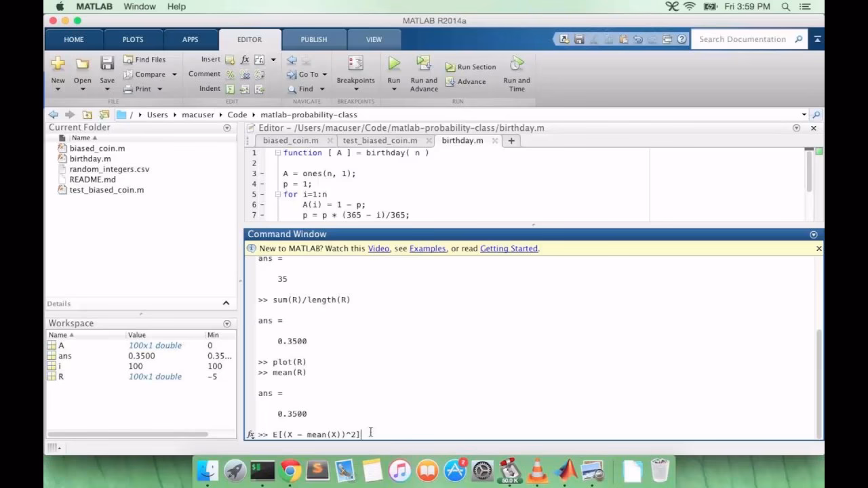
Task: Open the Compare dropdown arrow
Action: pyautogui.click(x=174, y=74)
